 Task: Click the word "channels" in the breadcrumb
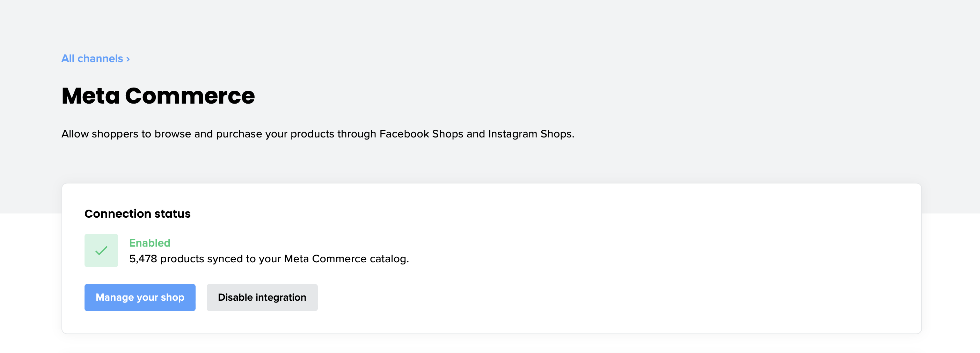(x=100, y=59)
